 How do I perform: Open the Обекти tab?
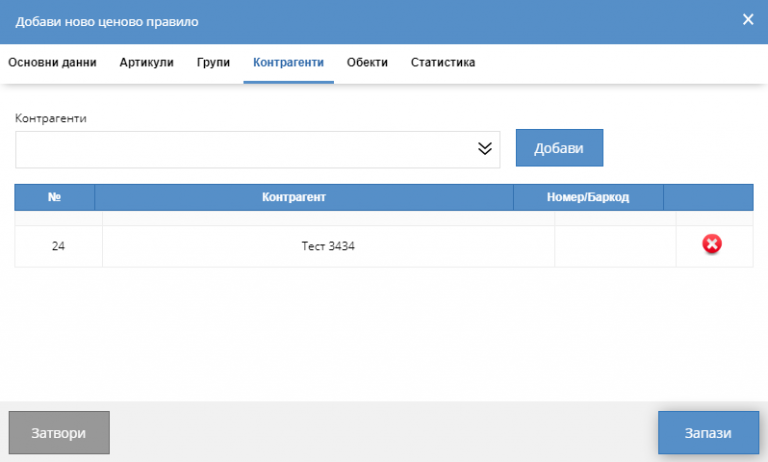click(367, 62)
